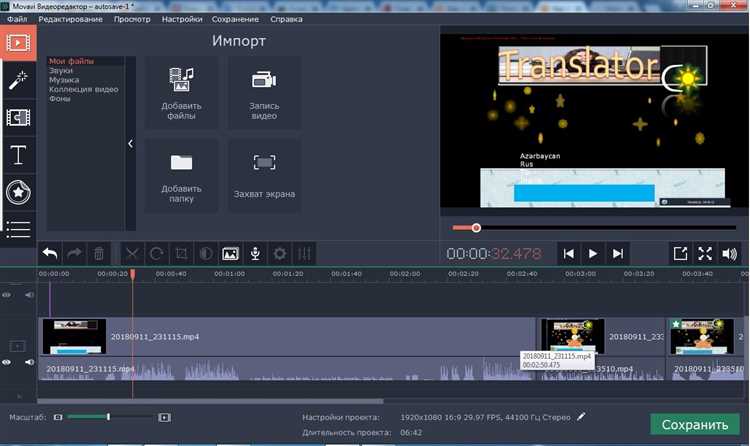The image size is (750, 446).
Task: Open the Filters magic wand tab
Action: click(x=18, y=79)
